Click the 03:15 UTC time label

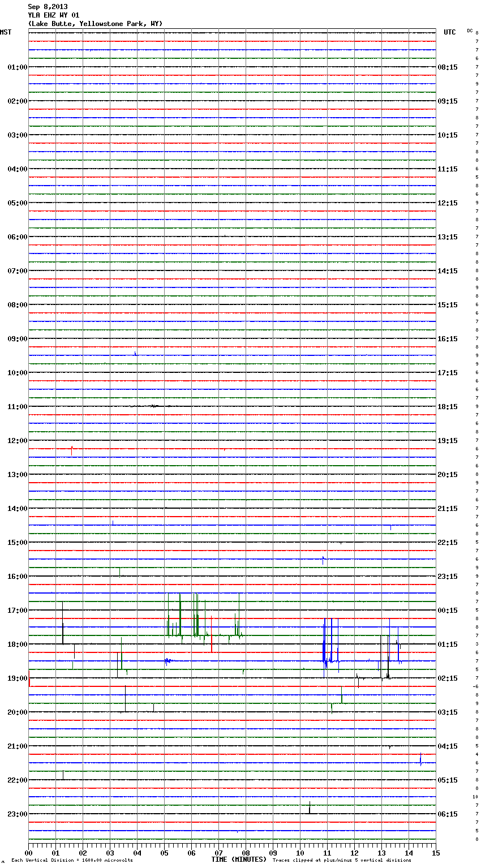(x=448, y=712)
